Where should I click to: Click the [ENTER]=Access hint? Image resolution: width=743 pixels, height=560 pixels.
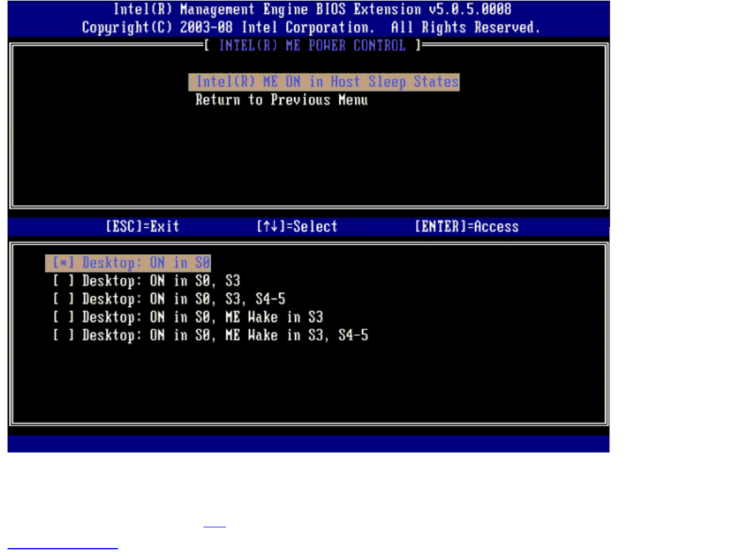[467, 227]
